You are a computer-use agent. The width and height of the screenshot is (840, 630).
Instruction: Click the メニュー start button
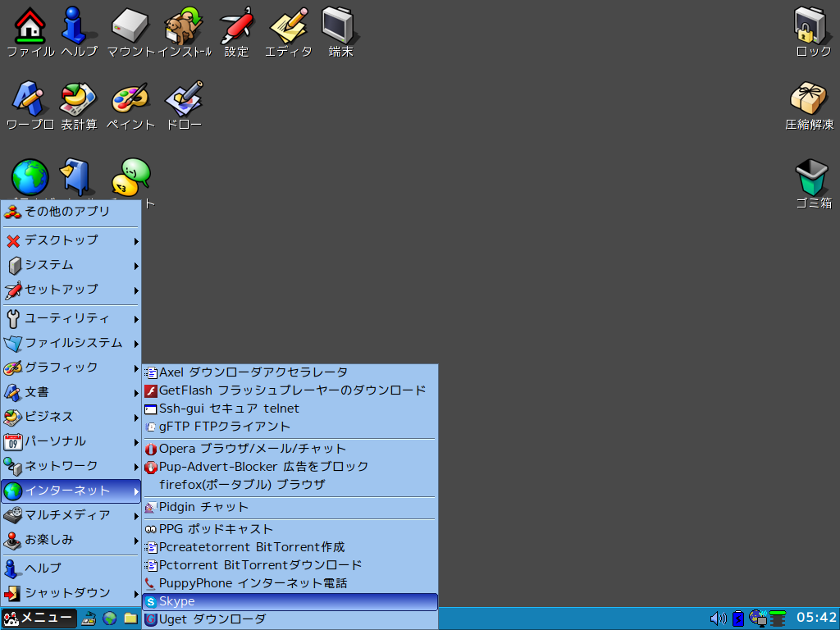pyautogui.click(x=39, y=619)
